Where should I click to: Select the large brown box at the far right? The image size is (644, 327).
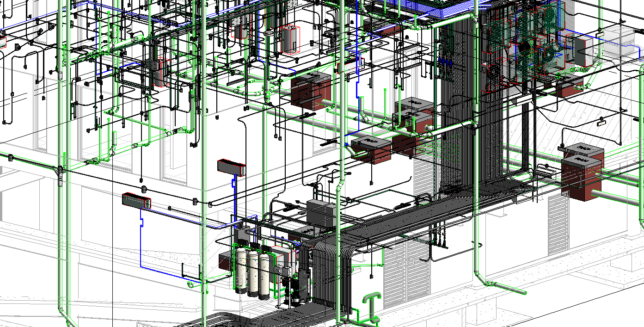coord(582,177)
